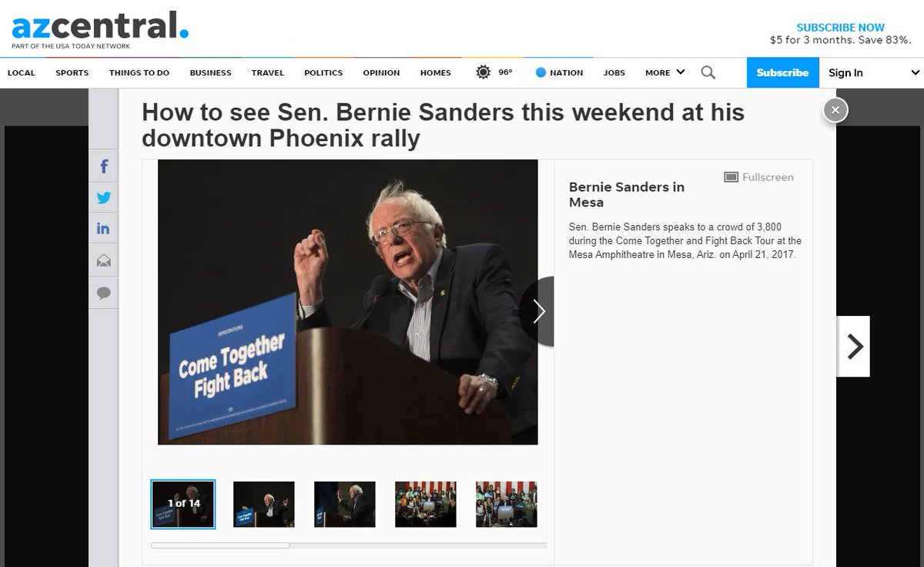Viewport: 924px width, 567px height.
Task: Click the weather sun icon showing 96°
Action: point(483,72)
